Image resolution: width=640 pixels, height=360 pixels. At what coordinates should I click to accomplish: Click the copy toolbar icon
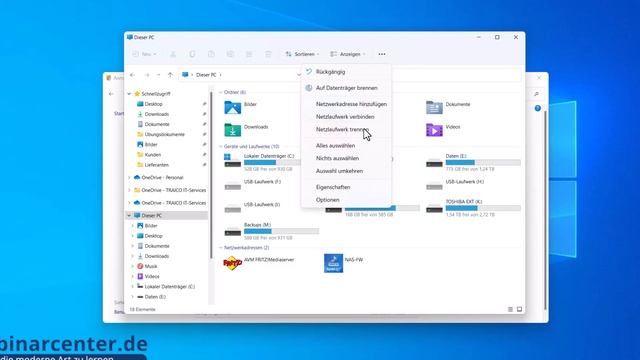[192, 54]
